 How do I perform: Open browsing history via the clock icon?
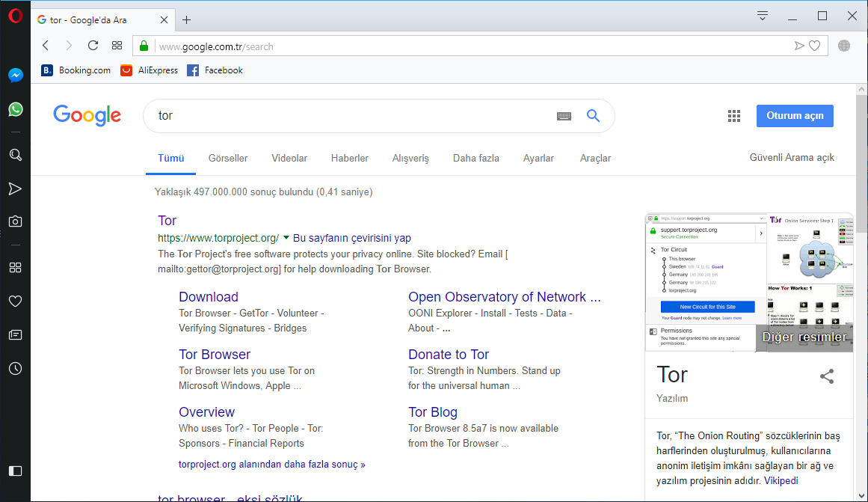[15, 368]
